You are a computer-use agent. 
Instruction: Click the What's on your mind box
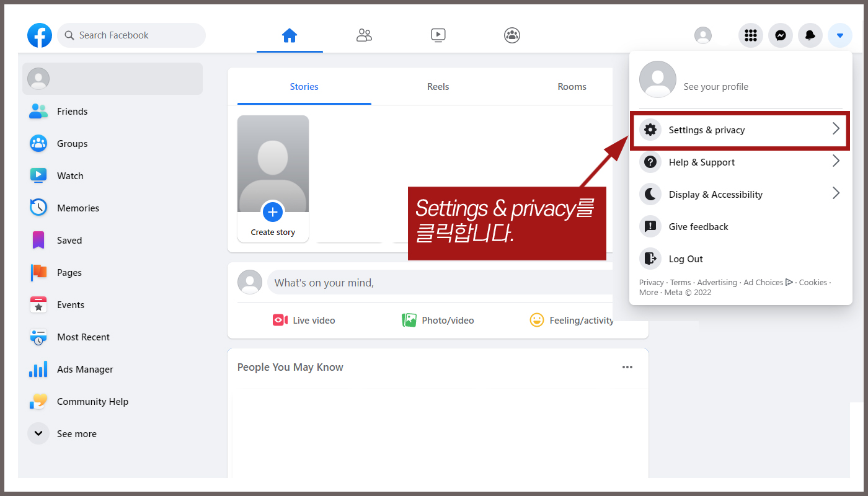(440, 283)
